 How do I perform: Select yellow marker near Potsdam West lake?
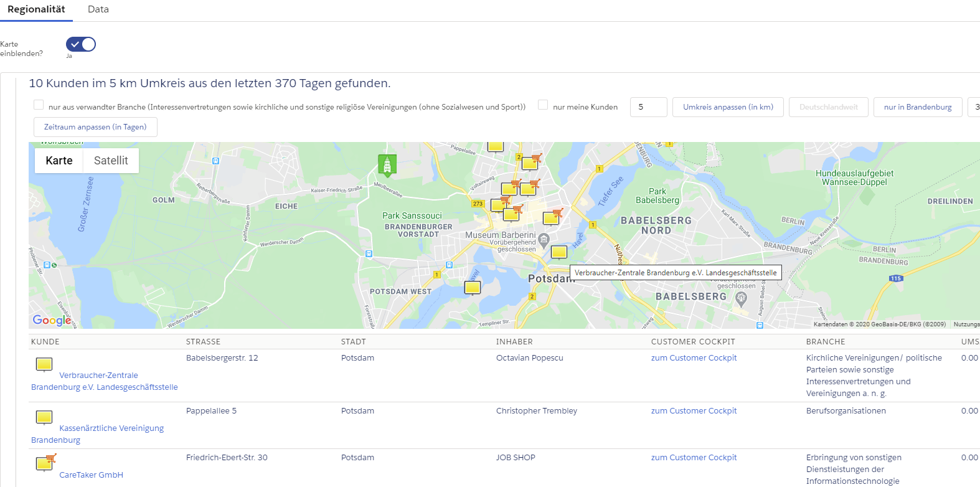[473, 288]
